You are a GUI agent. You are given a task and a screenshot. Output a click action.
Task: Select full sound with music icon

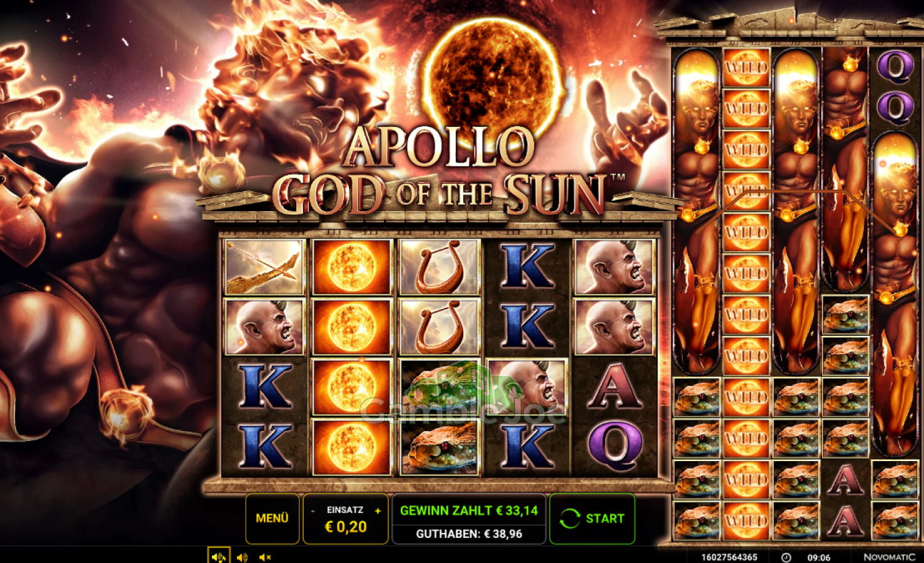point(218,557)
